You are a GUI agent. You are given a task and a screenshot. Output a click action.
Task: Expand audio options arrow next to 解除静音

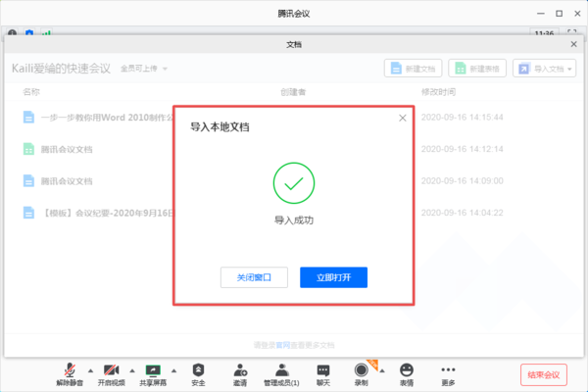point(90,370)
